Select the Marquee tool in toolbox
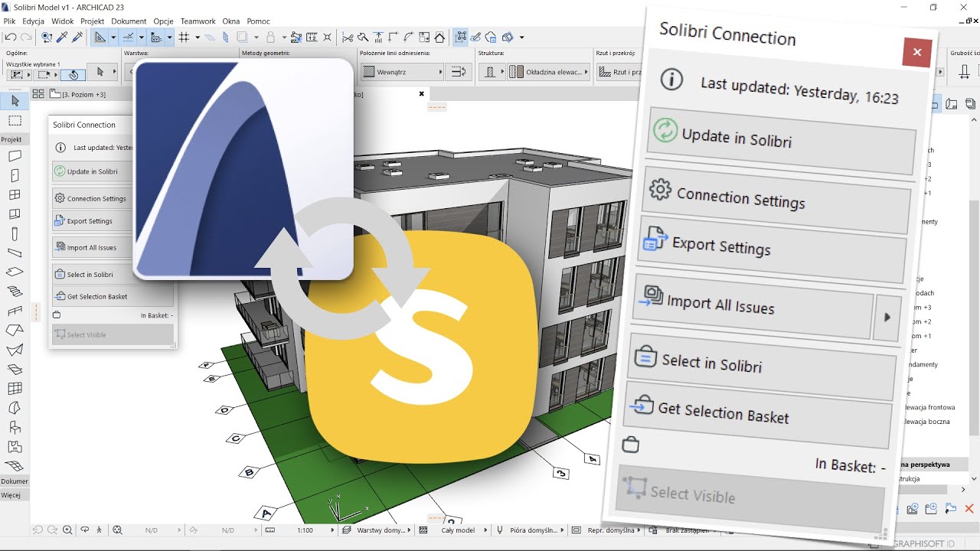Image resolution: width=980 pixels, height=551 pixels. point(15,121)
